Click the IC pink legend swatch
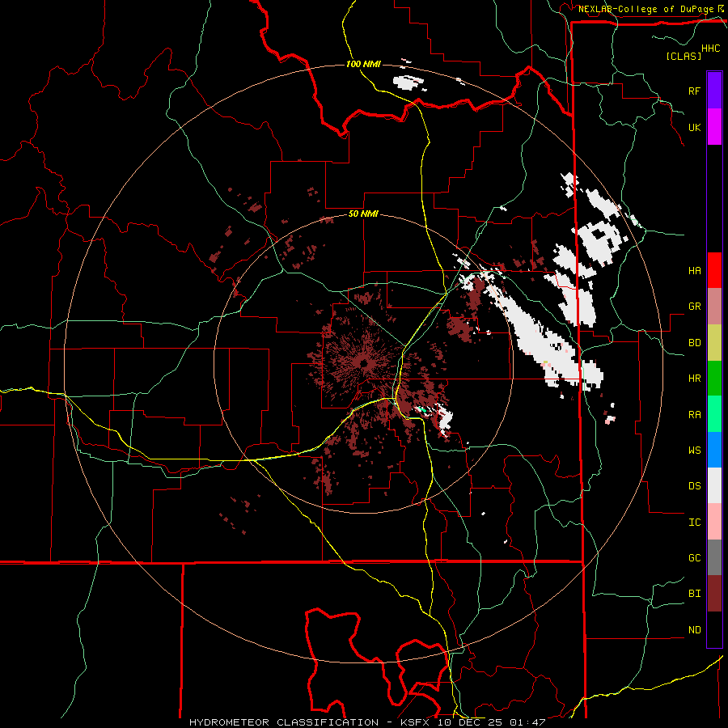The image size is (728, 728). (x=714, y=522)
